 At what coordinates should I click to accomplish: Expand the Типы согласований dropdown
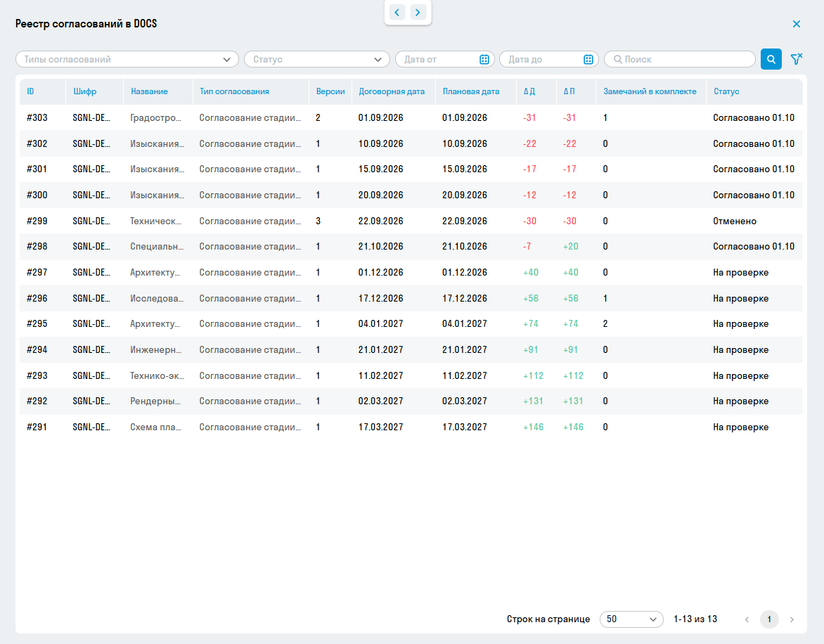(127, 59)
